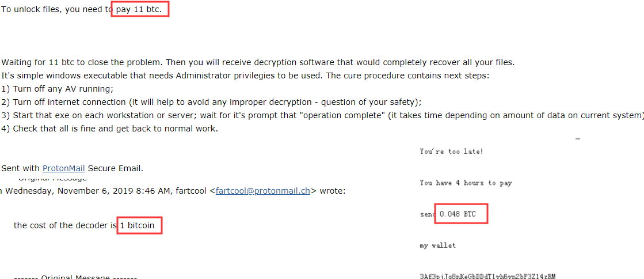Click the red-boxed "pay 11 btc." text

pos(139,9)
